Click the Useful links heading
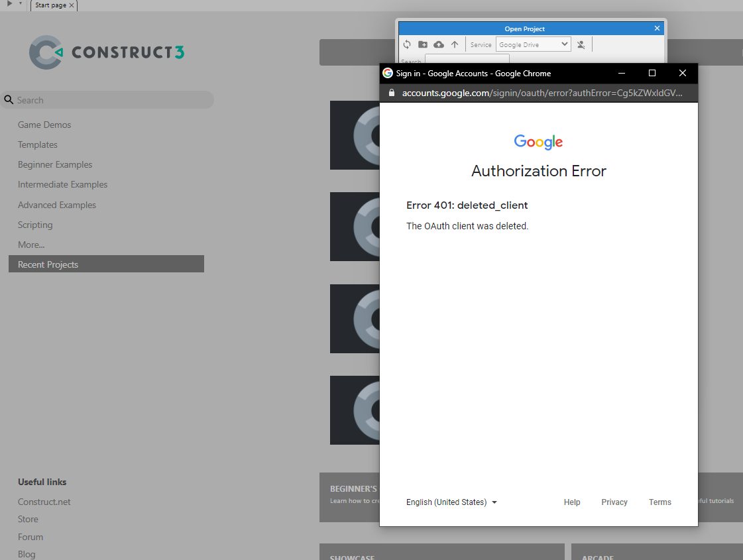Image resolution: width=743 pixels, height=560 pixels. pyautogui.click(x=42, y=482)
